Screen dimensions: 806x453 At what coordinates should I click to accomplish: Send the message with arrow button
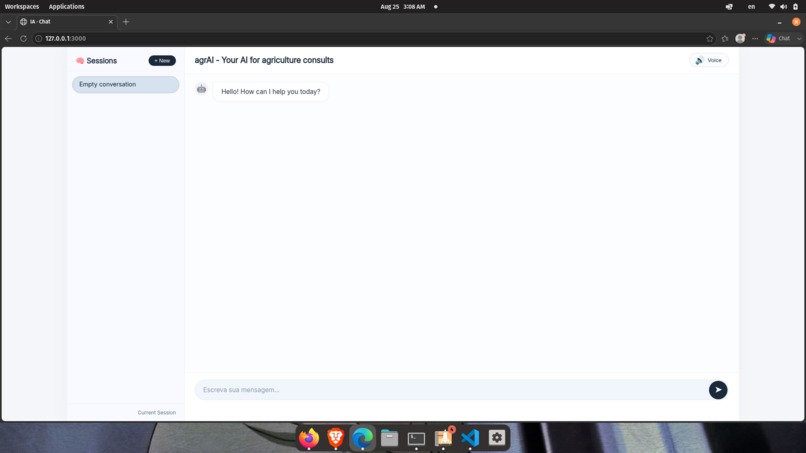pyautogui.click(x=718, y=390)
